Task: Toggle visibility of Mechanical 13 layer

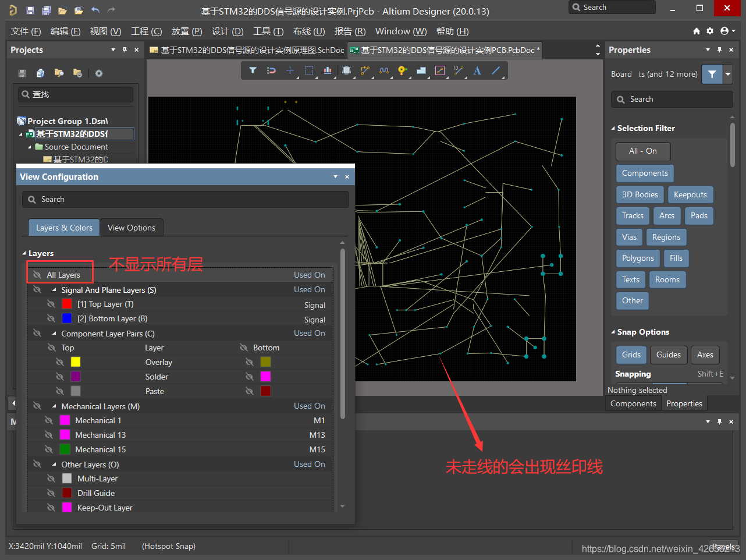Action: click(x=49, y=435)
